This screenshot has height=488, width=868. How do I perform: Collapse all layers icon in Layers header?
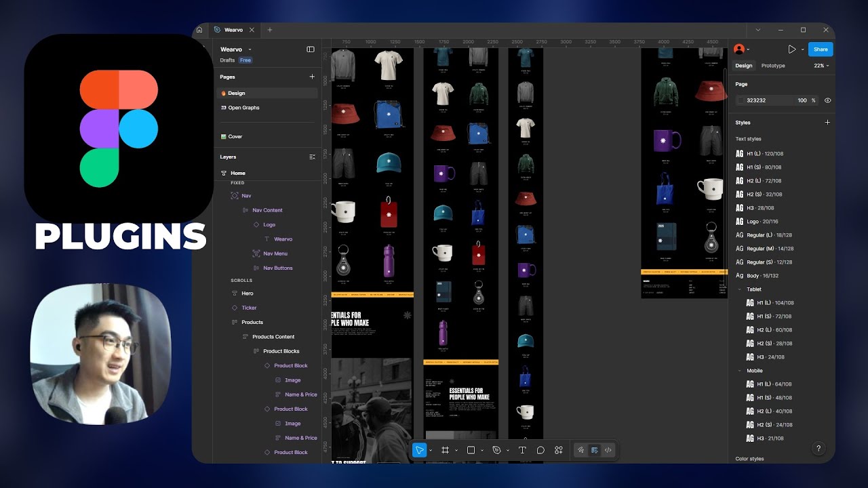click(x=312, y=157)
